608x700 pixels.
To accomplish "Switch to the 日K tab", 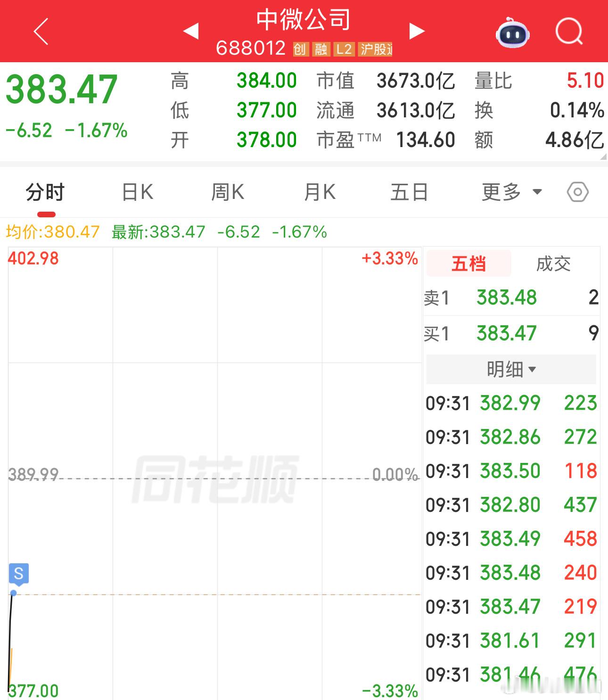I will 137,192.
